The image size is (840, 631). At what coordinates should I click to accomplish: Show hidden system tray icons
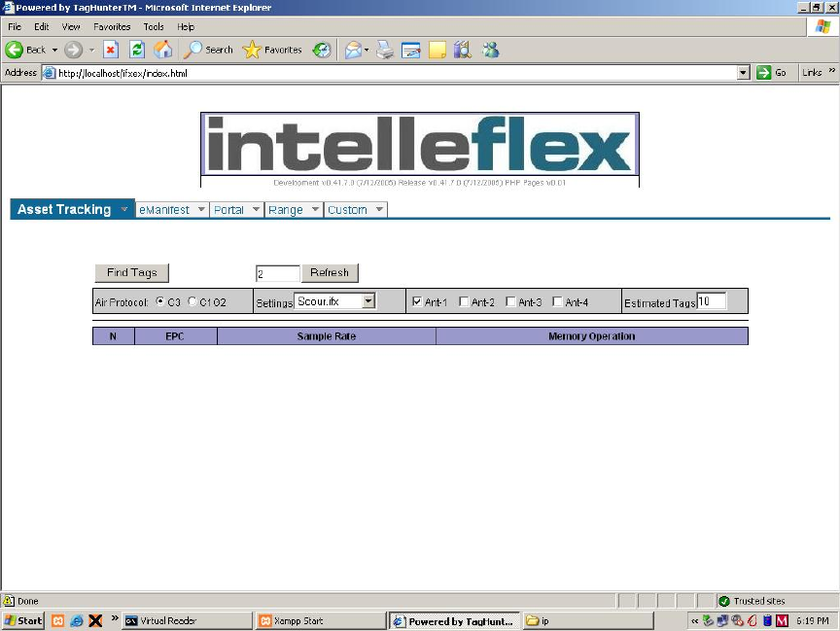(x=694, y=621)
